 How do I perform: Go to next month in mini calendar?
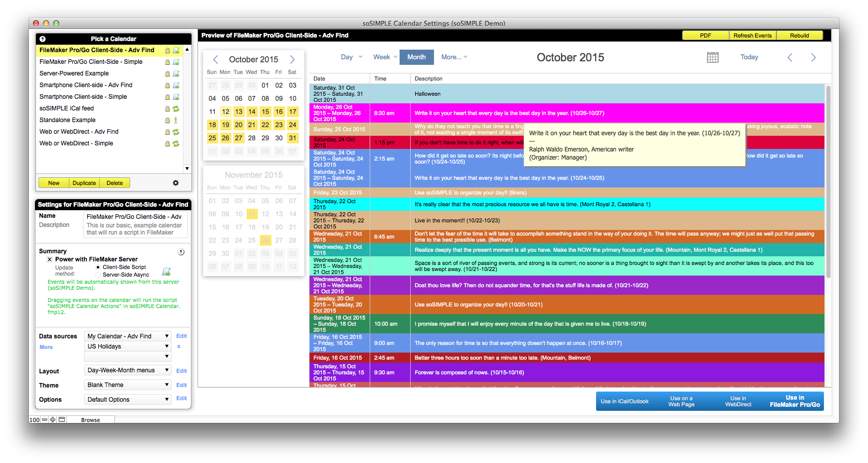point(292,59)
